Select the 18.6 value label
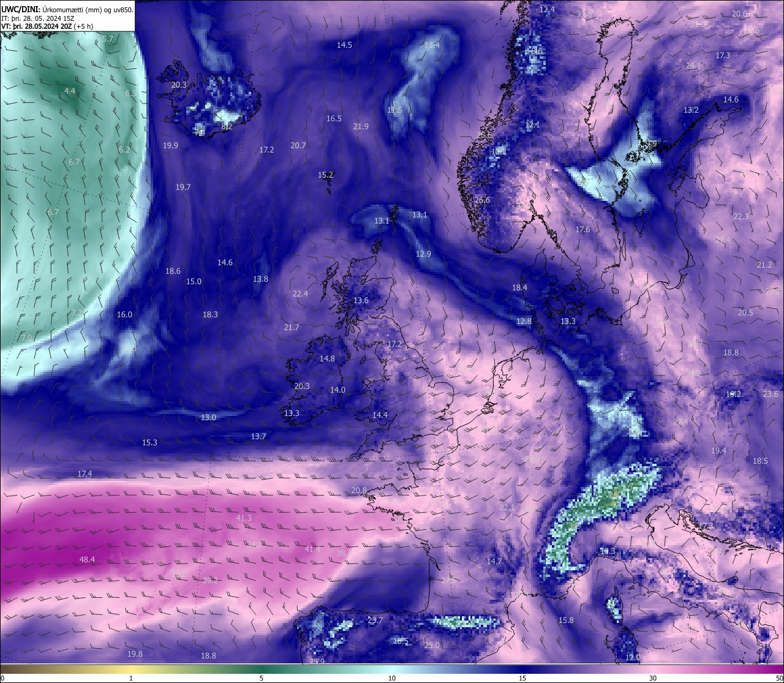Image resolution: width=784 pixels, height=683 pixels. pos(173,271)
